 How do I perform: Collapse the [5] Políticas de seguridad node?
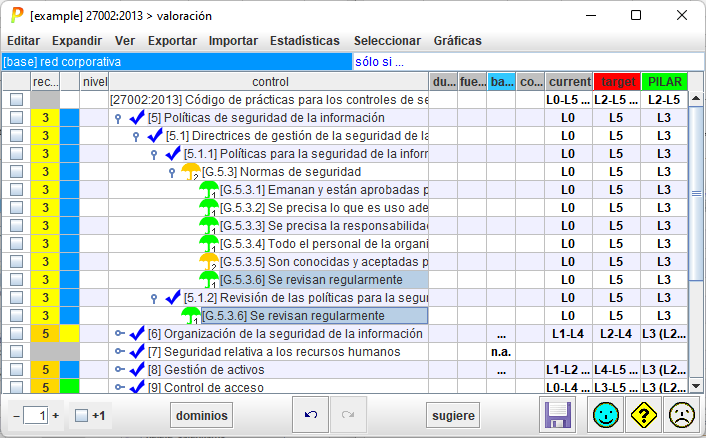[x=118, y=118]
